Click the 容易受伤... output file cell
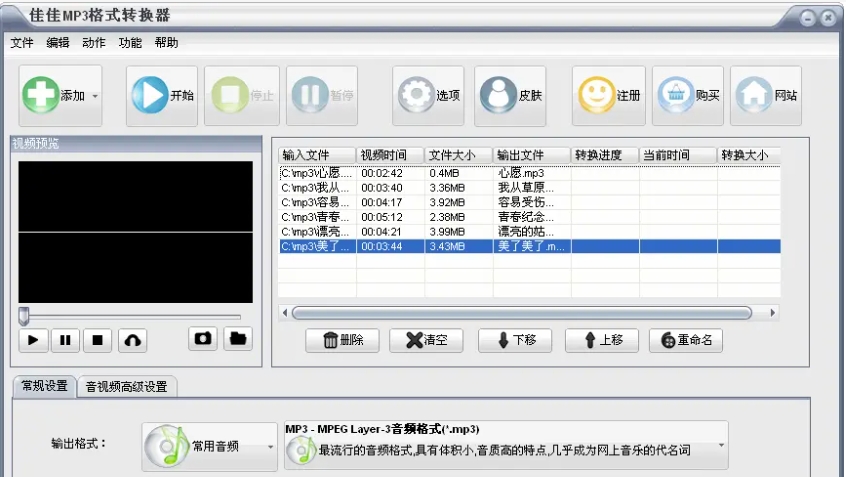Screen dimensions: 846x477 (532, 202)
